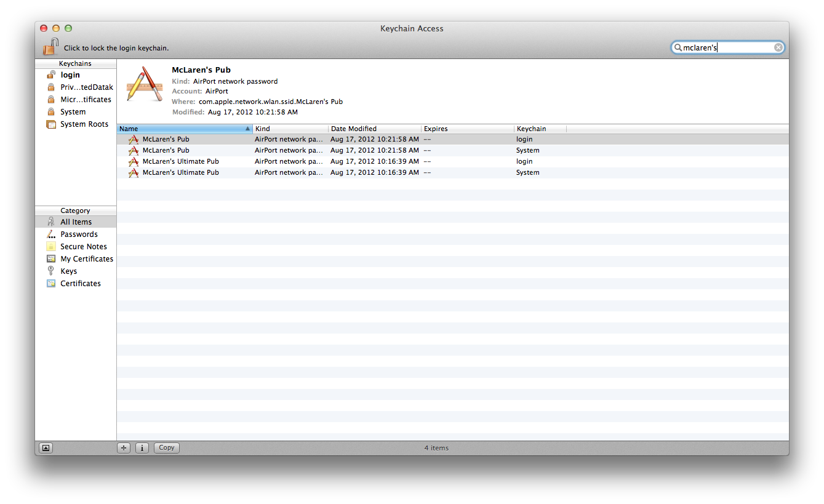The height and width of the screenshot is (504, 824).
Task: Select the login keychain in sidebar
Action: 70,75
